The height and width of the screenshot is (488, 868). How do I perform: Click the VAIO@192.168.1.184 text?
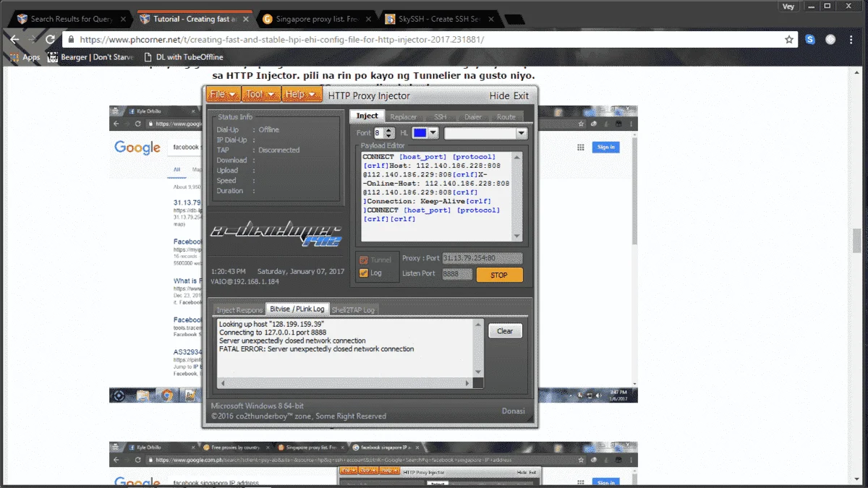[x=244, y=281]
